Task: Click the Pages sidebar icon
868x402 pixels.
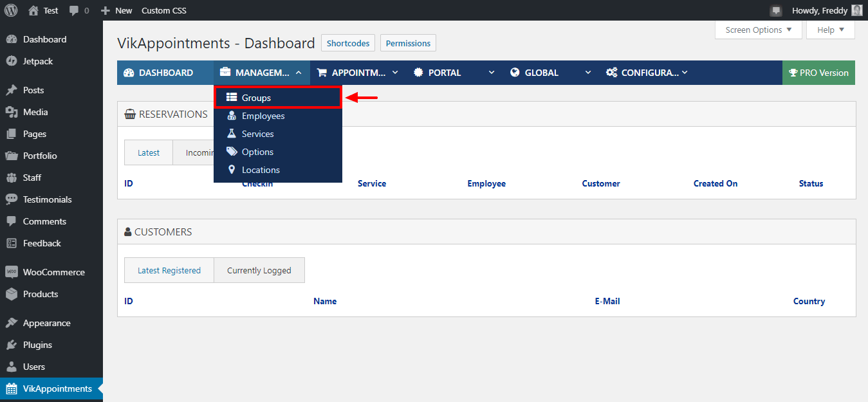Action: (x=11, y=134)
